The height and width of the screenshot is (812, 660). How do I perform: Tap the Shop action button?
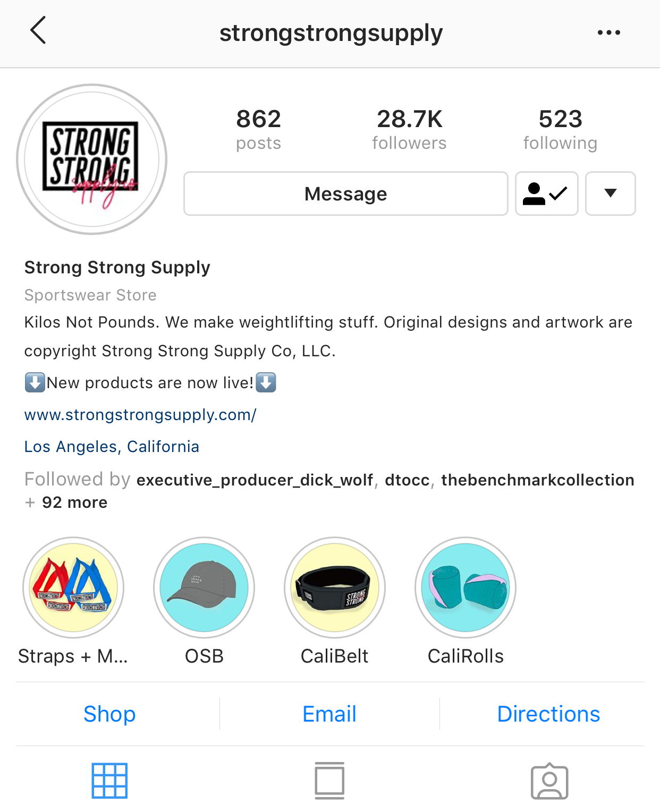(109, 714)
